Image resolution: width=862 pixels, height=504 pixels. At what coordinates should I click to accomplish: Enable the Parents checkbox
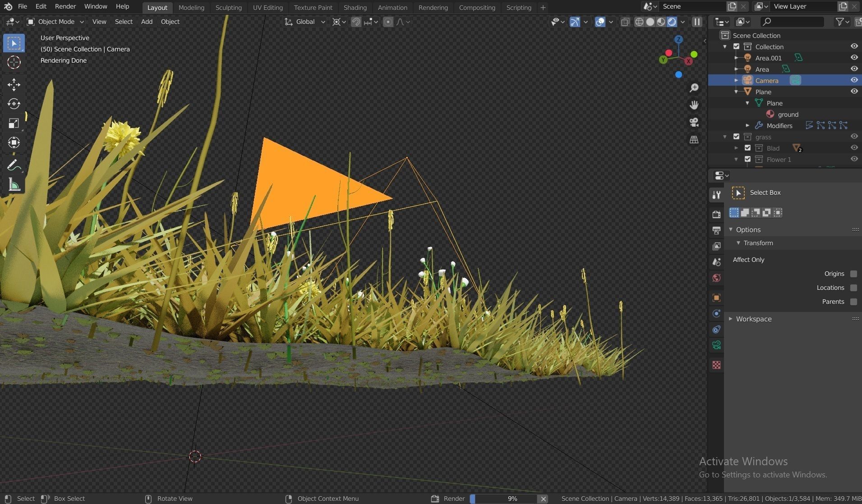point(853,302)
